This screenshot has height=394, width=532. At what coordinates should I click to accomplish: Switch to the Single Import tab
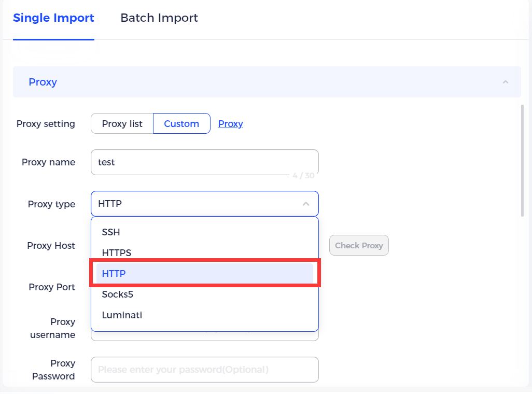pos(53,18)
